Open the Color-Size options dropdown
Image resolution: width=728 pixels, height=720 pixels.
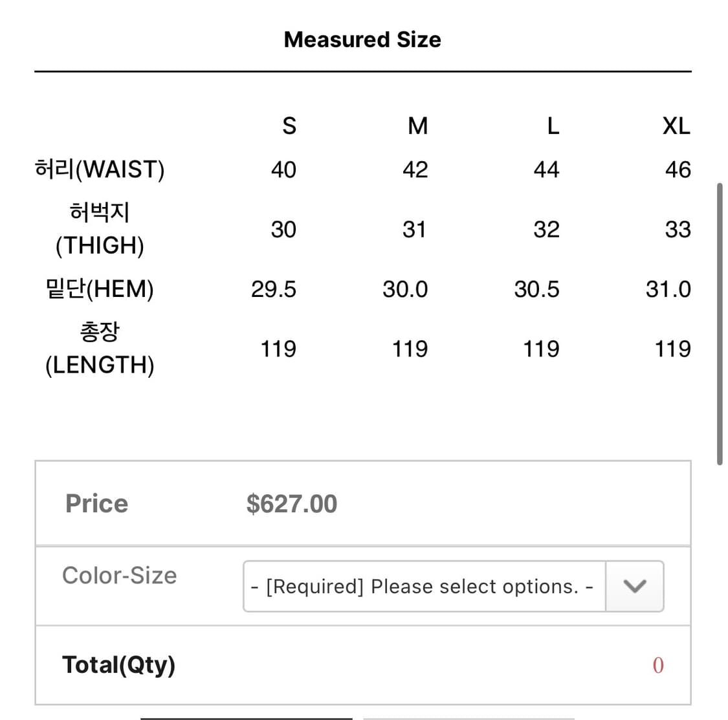click(424, 586)
